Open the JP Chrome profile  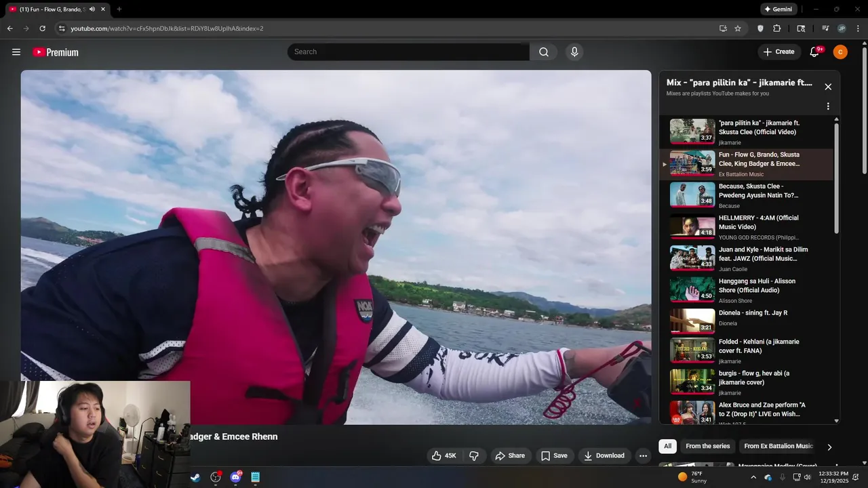(x=842, y=28)
